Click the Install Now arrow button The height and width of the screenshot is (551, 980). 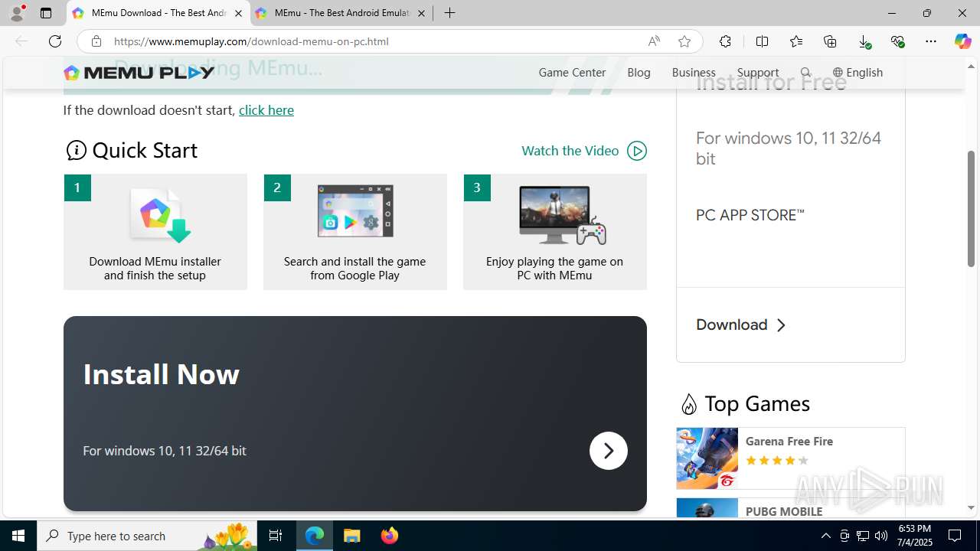(609, 451)
